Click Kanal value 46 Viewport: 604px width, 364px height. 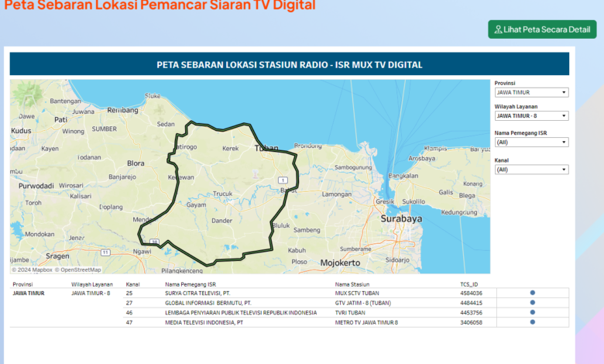point(129,313)
